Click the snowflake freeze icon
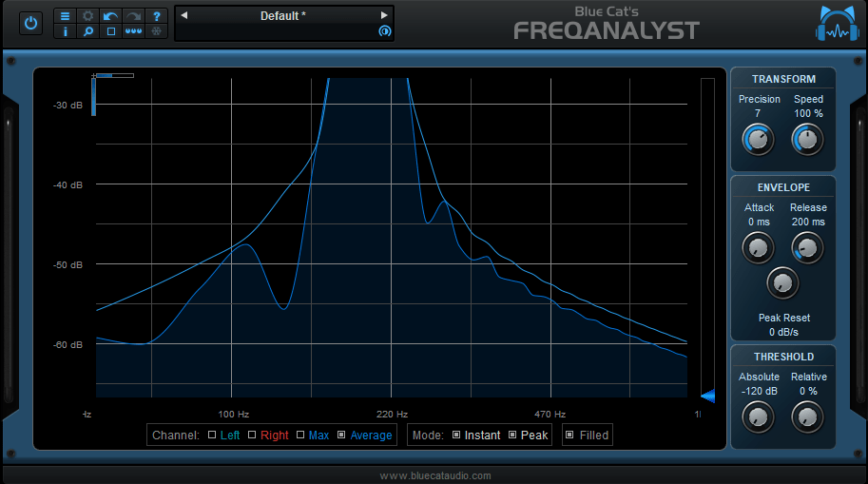Image resolution: width=868 pixels, height=484 pixels. (157, 31)
